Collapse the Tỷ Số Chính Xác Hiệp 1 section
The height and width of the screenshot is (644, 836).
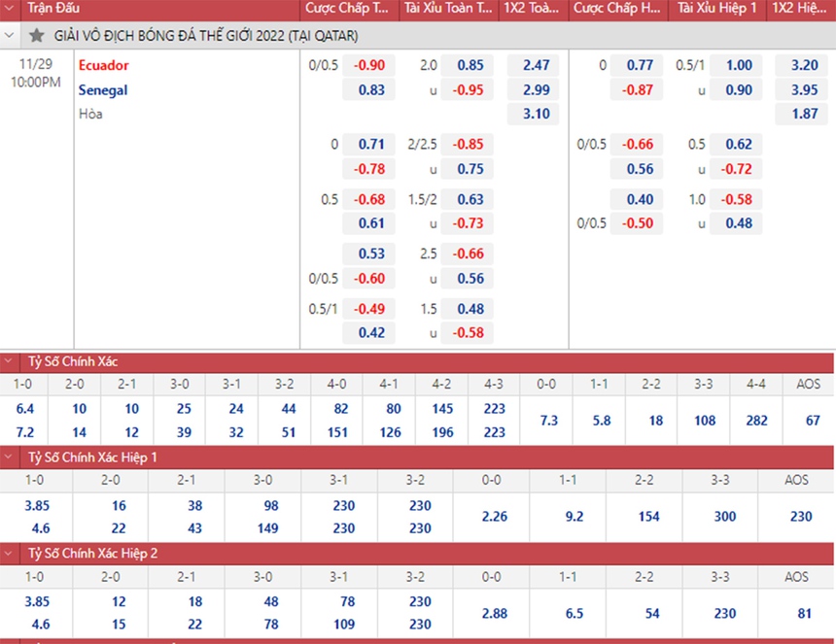[11, 457]
